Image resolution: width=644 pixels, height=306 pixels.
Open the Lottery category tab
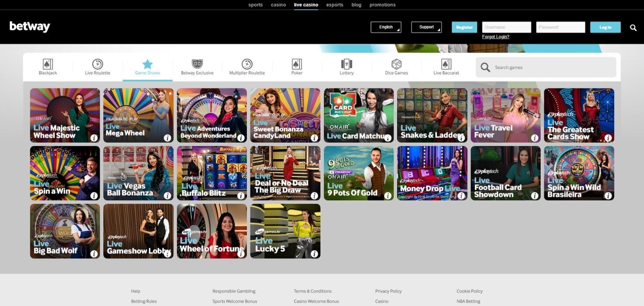(346, 67)
